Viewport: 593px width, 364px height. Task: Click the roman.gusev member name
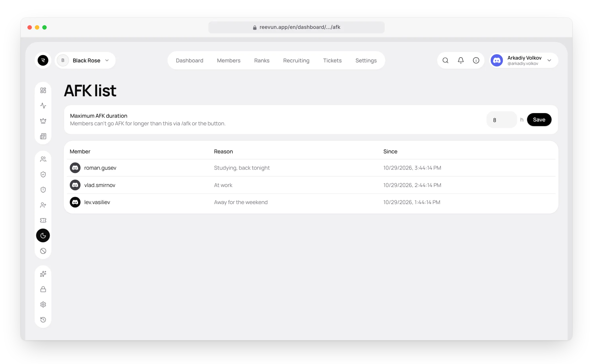100,168
